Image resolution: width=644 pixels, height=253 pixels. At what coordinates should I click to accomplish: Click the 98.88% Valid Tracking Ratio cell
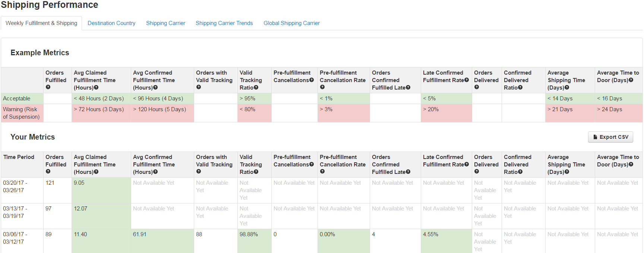tap(249, 234)
